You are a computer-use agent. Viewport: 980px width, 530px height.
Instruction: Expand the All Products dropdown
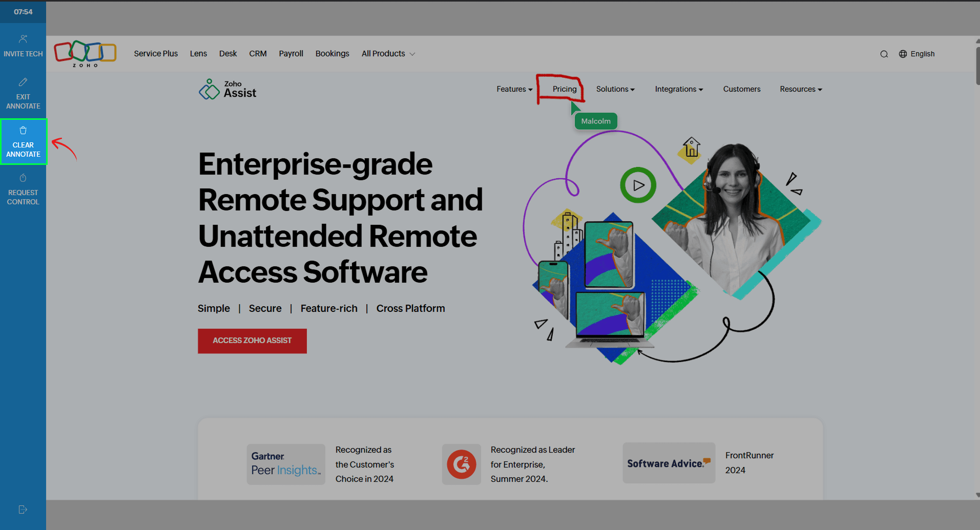(388, 54)
